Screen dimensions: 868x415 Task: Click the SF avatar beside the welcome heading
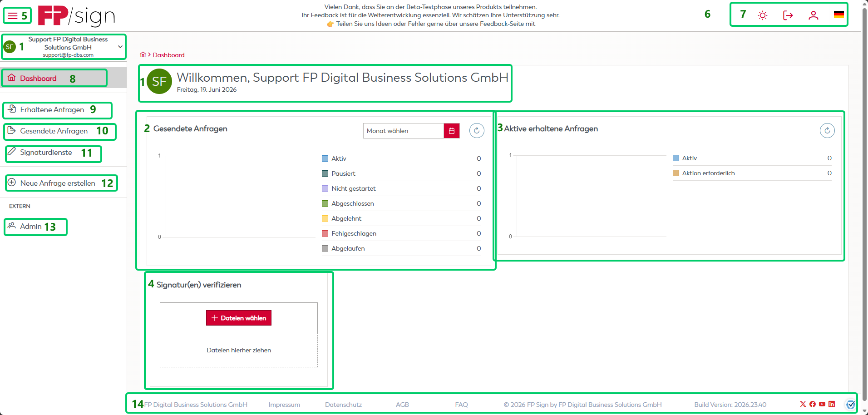159,81
